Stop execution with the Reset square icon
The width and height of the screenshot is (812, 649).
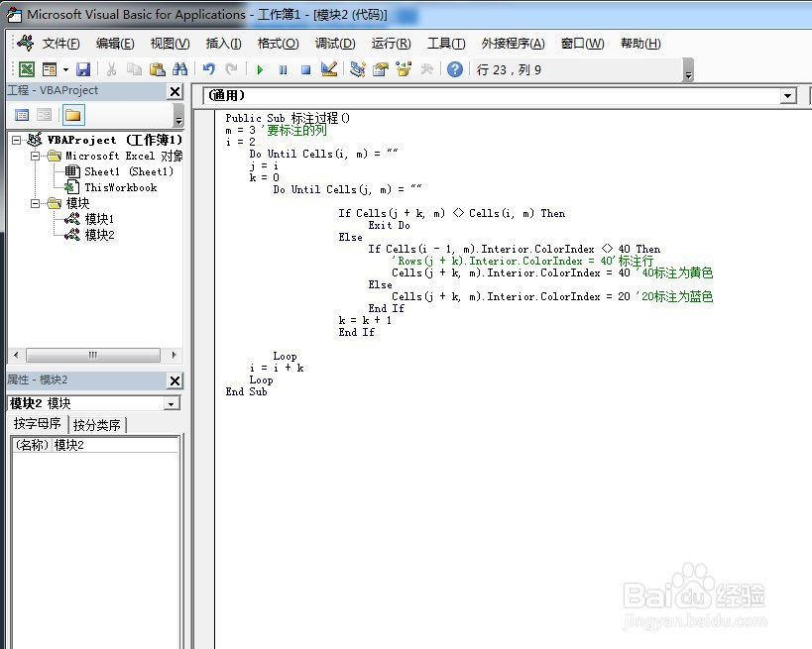tap(305, 69)
